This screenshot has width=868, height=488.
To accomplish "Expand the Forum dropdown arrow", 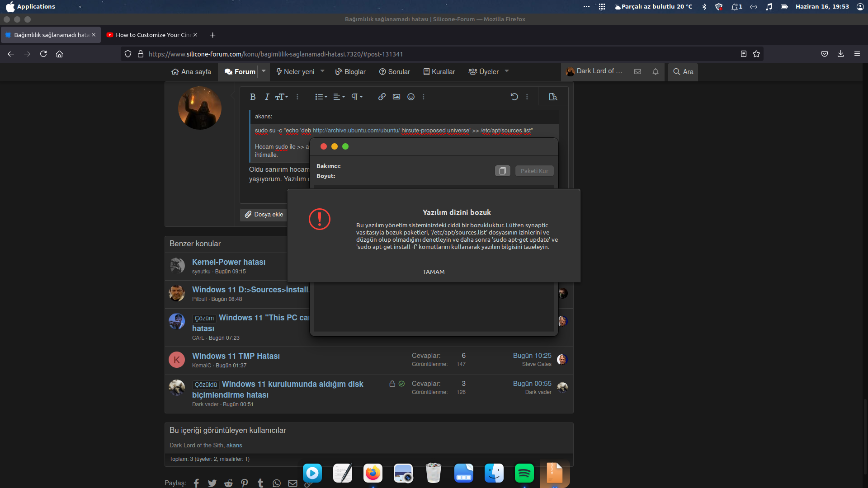I will coord(264,71).
